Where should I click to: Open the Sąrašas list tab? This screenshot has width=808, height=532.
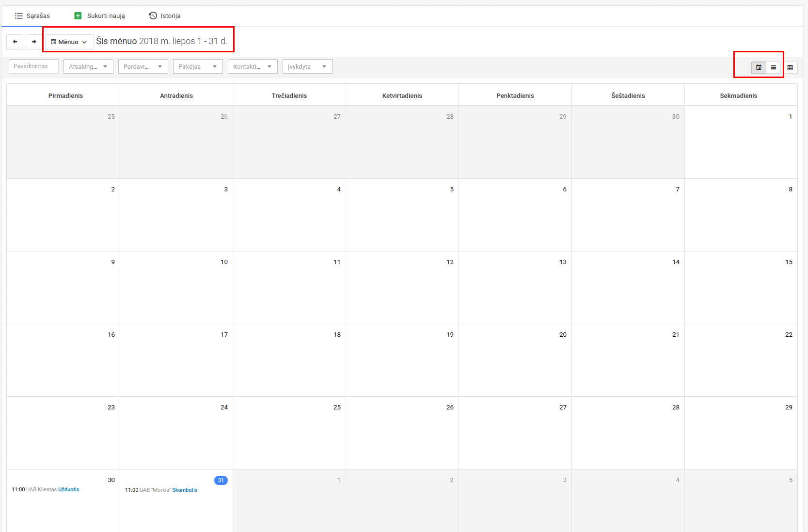coord(32,16)
